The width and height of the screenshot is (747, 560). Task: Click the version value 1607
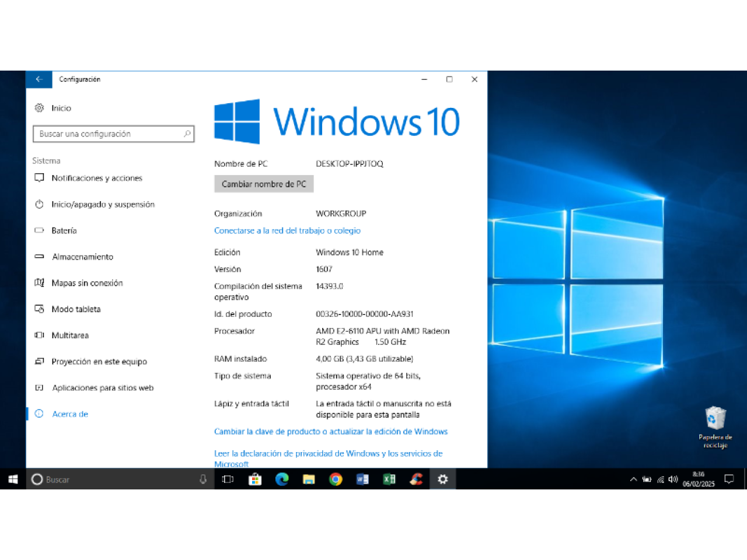pyautogui.click(x=324, y=269)
